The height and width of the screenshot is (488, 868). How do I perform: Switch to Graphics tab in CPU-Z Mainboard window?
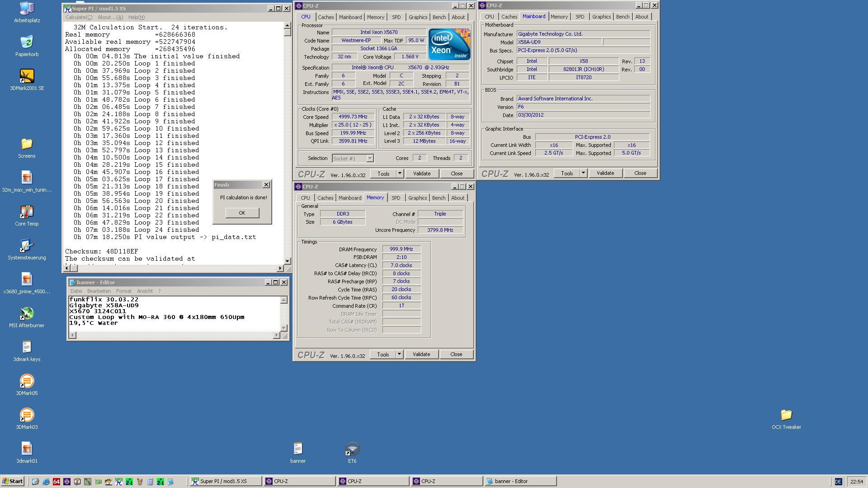[x=601, y=17]
